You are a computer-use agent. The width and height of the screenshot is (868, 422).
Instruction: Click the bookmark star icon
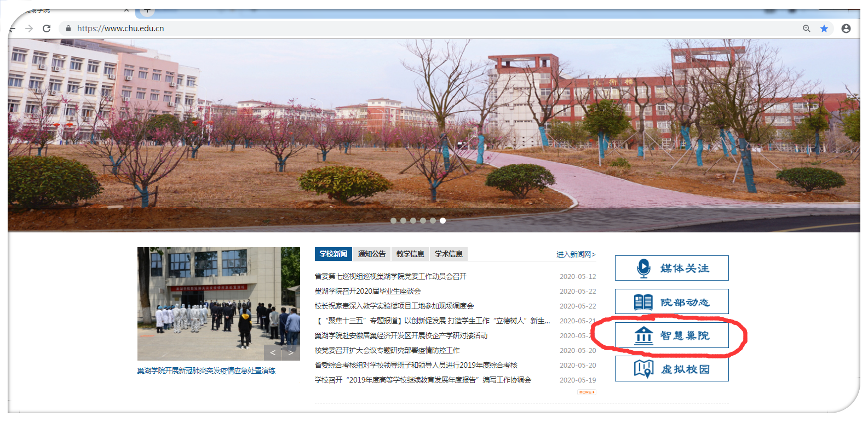tap(824, 28)
